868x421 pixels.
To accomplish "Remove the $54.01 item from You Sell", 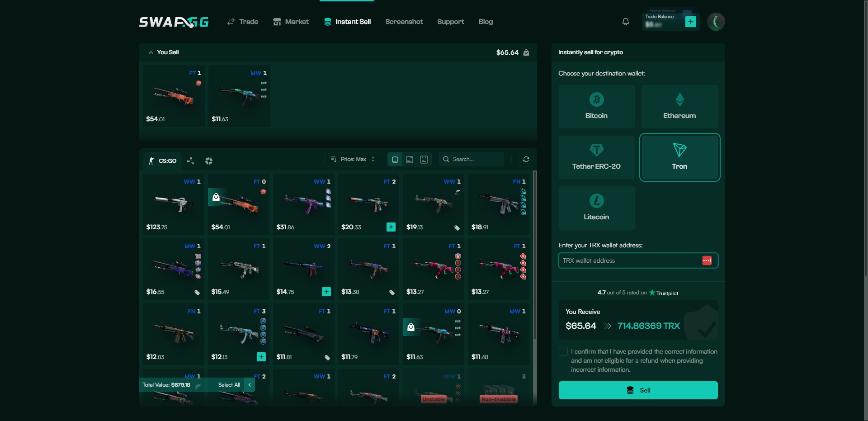I will click(x=174, y=96).
